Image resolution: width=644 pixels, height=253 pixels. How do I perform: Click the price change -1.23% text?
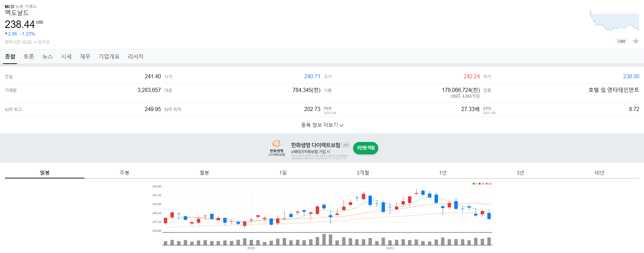pos(28,34)
